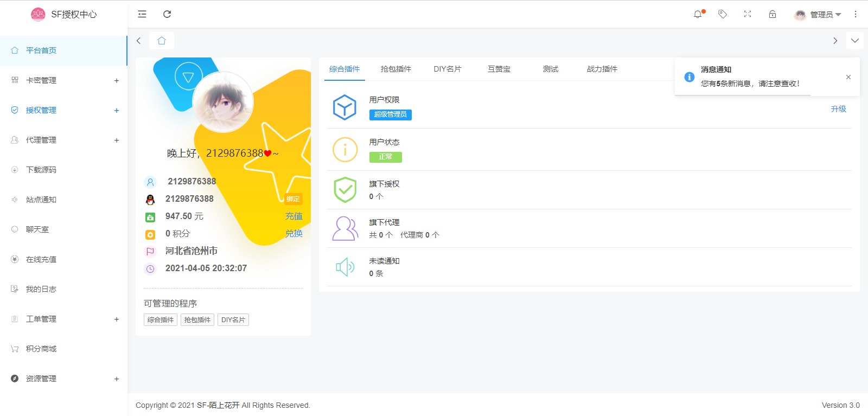The image size is (868, 416).
Task: Click the refresh icon in top bar
Action: tap(167, 14)
